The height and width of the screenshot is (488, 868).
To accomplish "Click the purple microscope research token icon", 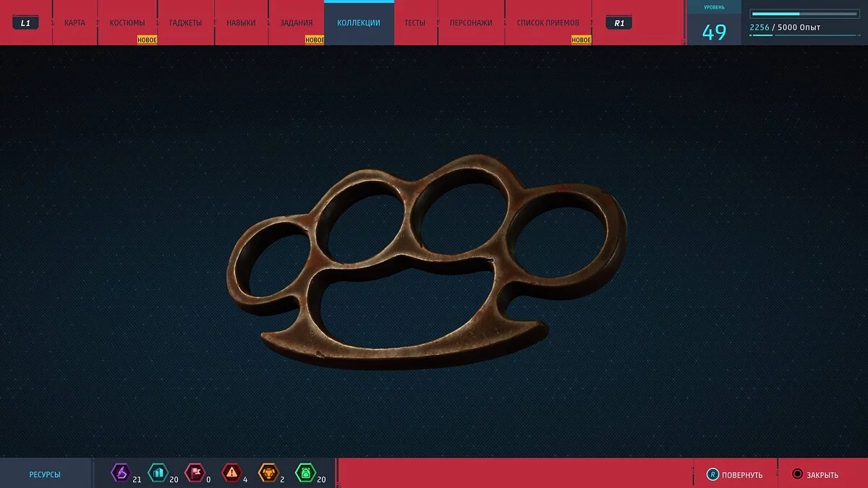I will (120, 474).
